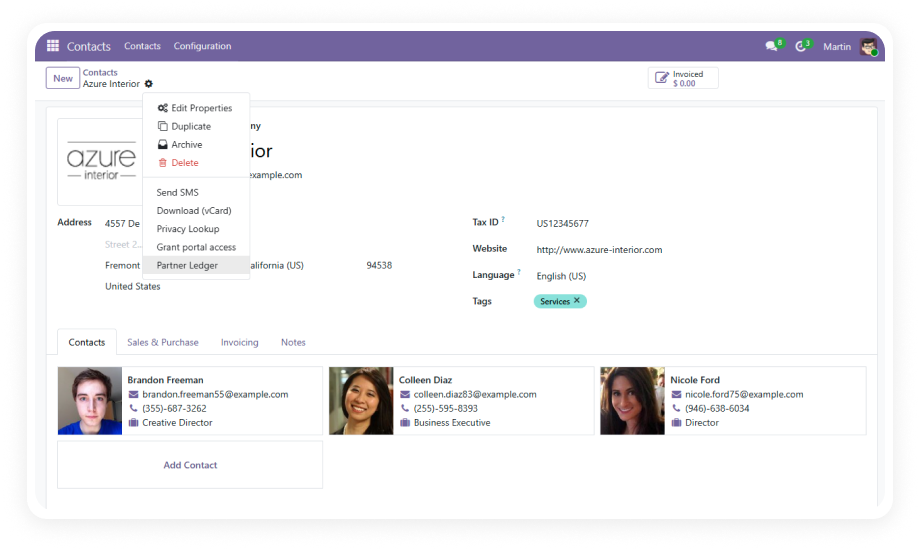Open Colleen Diaz's photo thumbnail
Screen dimensions: 920x550
(361, 401)
